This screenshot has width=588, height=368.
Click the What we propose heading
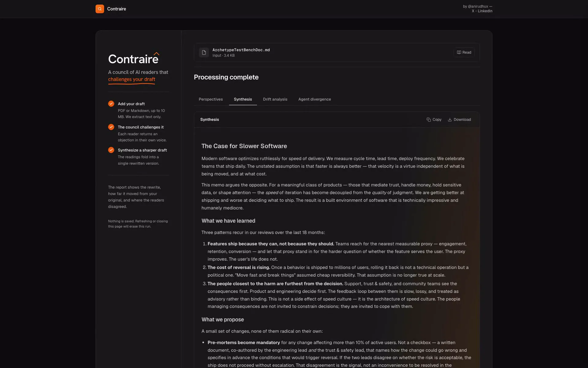(x=223, y=320)
